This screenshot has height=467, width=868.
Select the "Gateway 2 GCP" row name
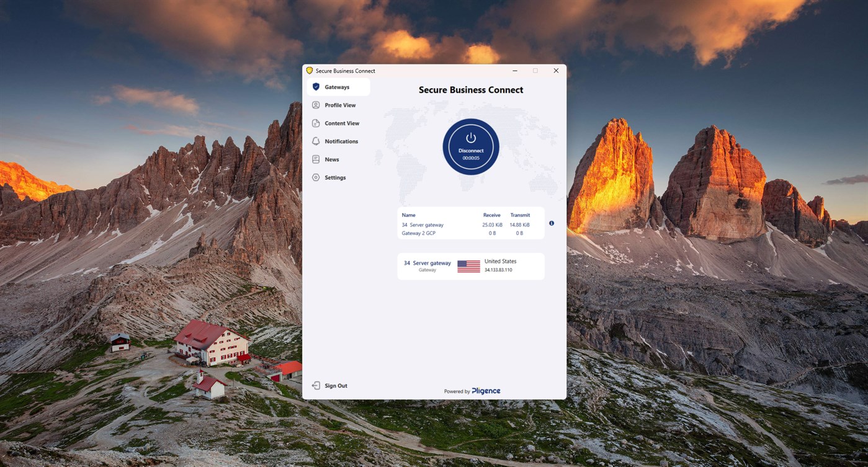418,233
